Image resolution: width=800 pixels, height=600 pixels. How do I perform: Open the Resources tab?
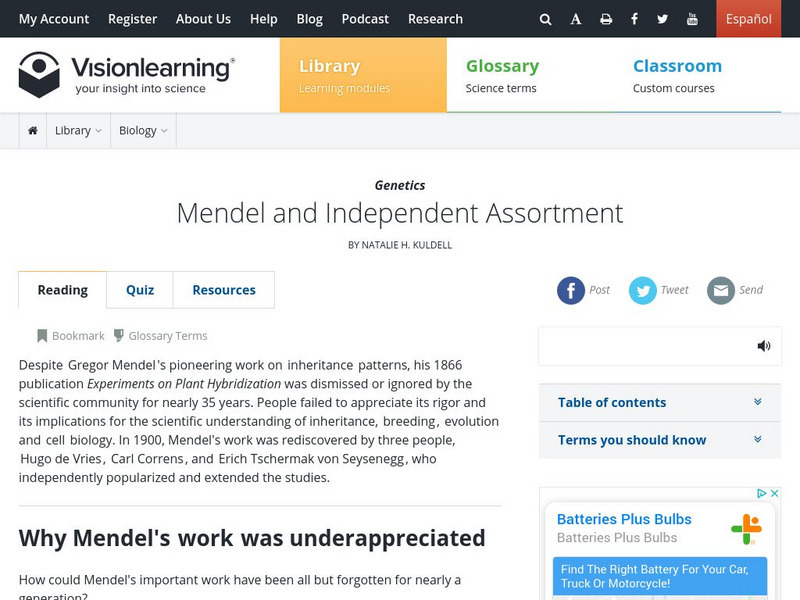[x=224, y=290]
